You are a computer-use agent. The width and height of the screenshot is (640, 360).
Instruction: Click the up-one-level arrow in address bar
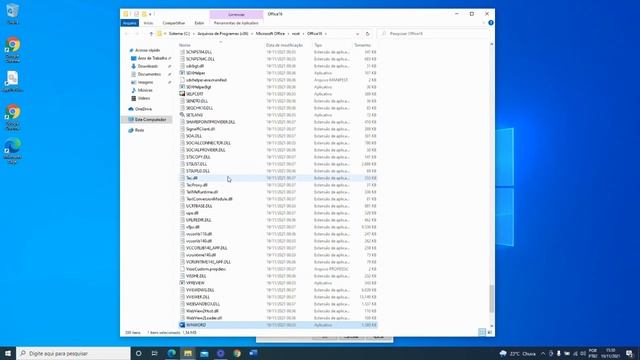coord(151,33)
